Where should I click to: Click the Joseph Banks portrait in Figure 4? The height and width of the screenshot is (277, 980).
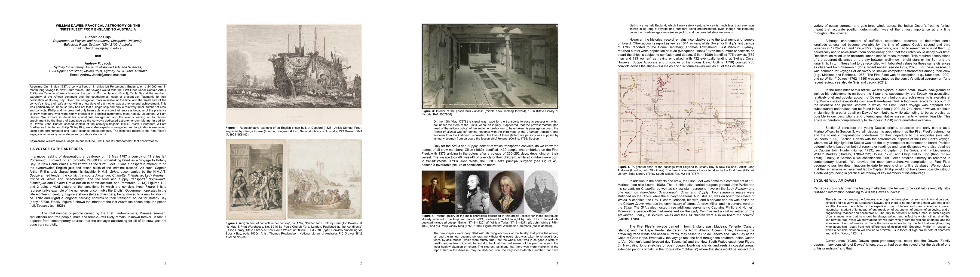coord(438,192)
